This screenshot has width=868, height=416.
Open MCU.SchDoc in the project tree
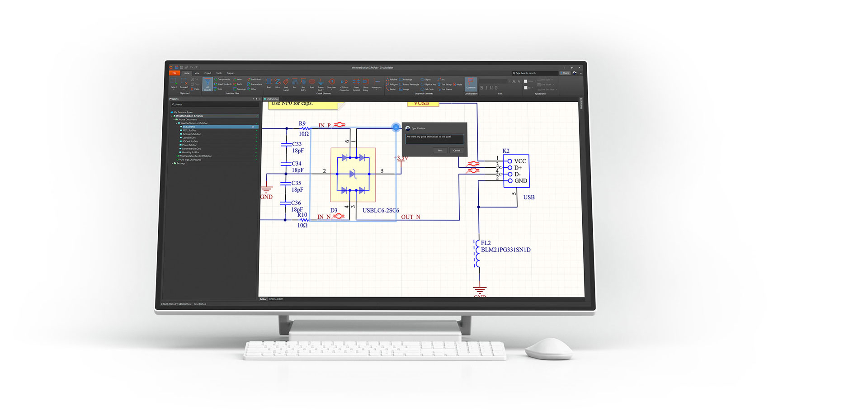[189, 131]
